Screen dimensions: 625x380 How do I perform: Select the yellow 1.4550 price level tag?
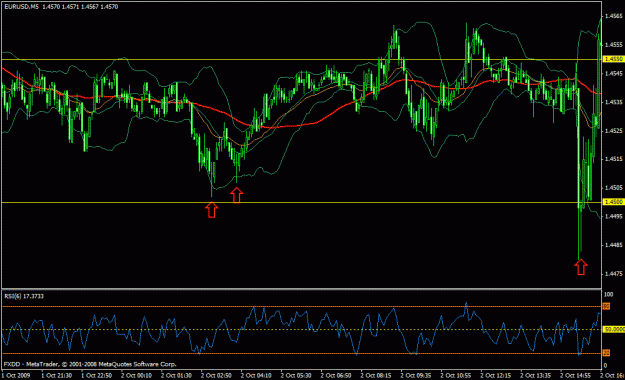614,59
